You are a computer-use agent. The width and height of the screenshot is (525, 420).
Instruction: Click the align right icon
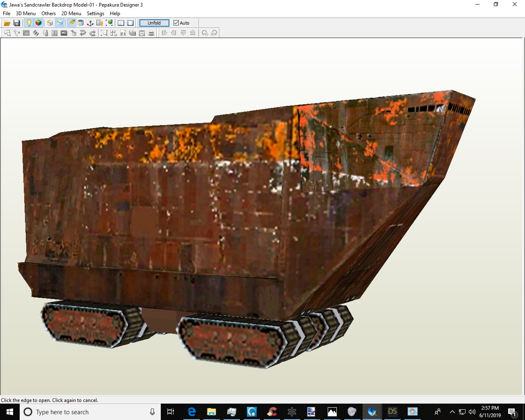coord(173,33)
